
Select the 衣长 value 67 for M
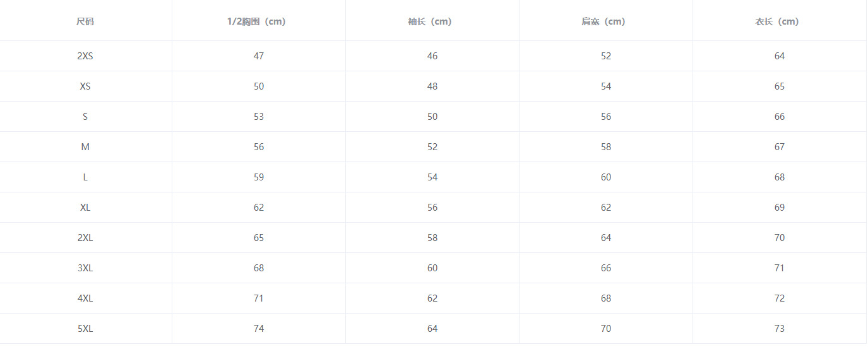coord(780,147)
